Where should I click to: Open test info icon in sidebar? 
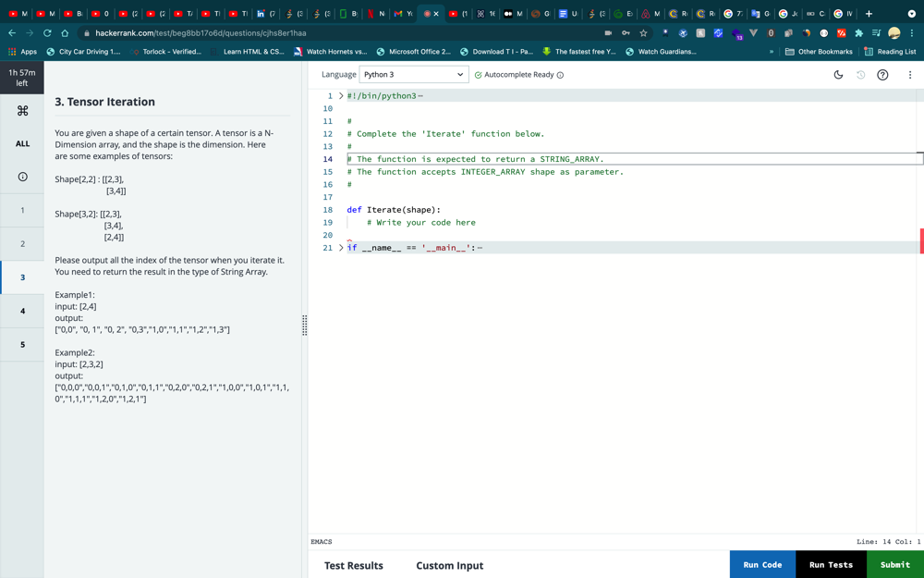22,177
